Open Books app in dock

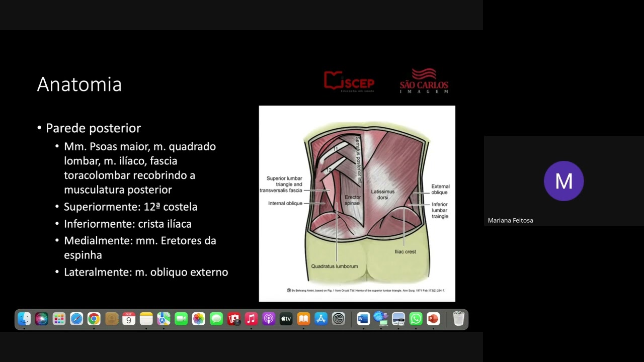click(303, 319)
